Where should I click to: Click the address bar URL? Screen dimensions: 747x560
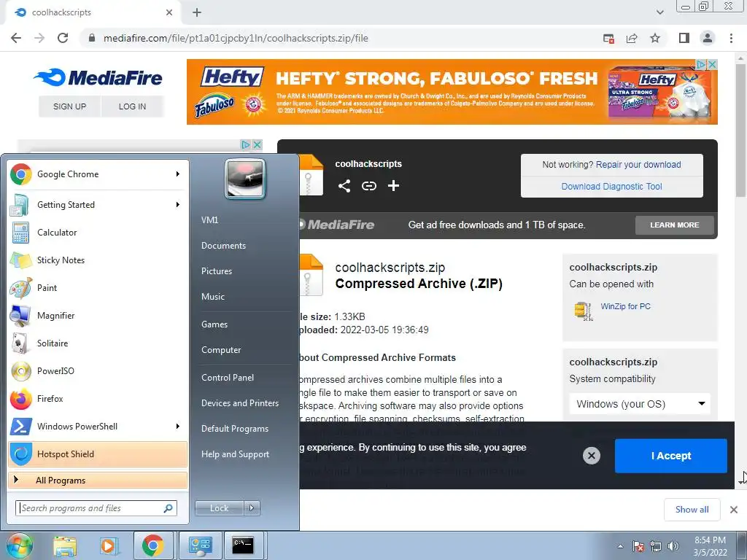(x=236, y=38)
